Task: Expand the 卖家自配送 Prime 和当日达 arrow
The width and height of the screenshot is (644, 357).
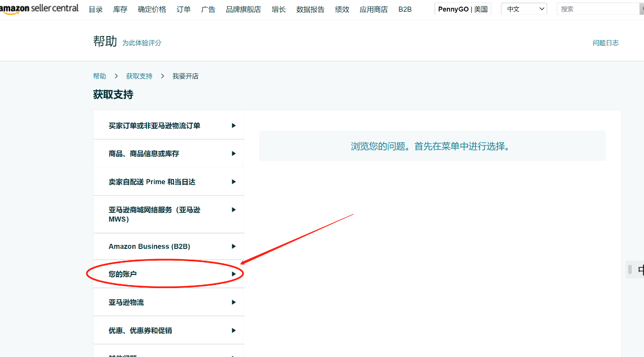Action: tap(234, 182)
